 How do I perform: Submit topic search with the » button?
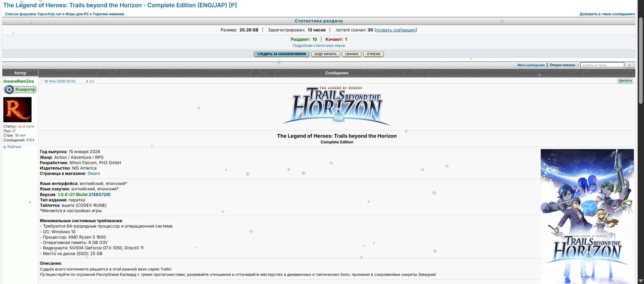click(629, 65)
